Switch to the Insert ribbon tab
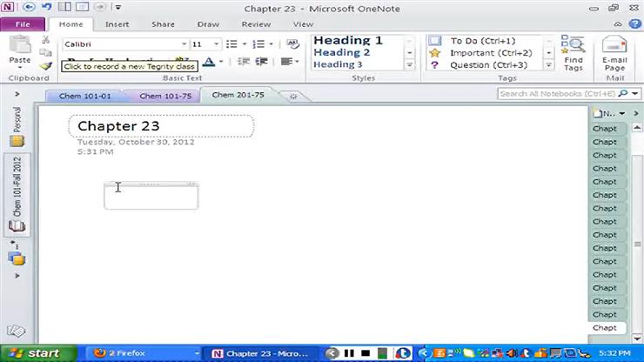The width and height of the screenshot is (644, 362). point(117,24)
